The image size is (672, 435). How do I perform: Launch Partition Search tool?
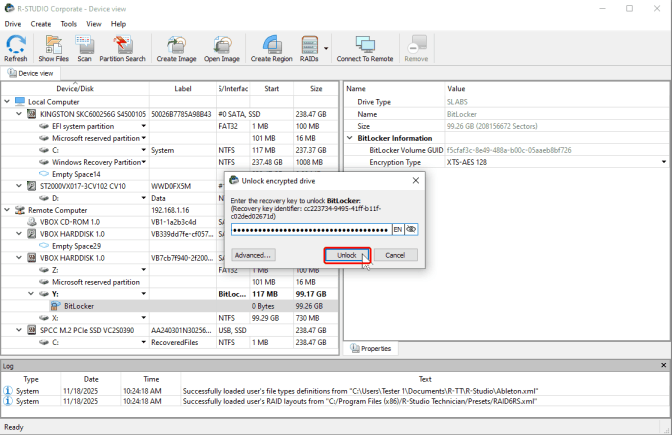[x=122, y=49]
